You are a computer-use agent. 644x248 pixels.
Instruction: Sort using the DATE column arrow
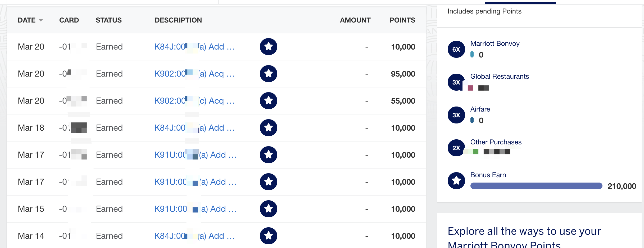(41, 20)
